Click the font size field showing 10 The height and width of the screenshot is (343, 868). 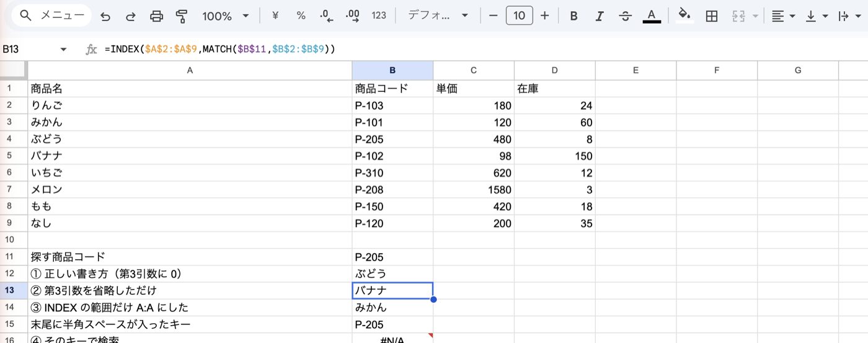click(x=520, y=16)
